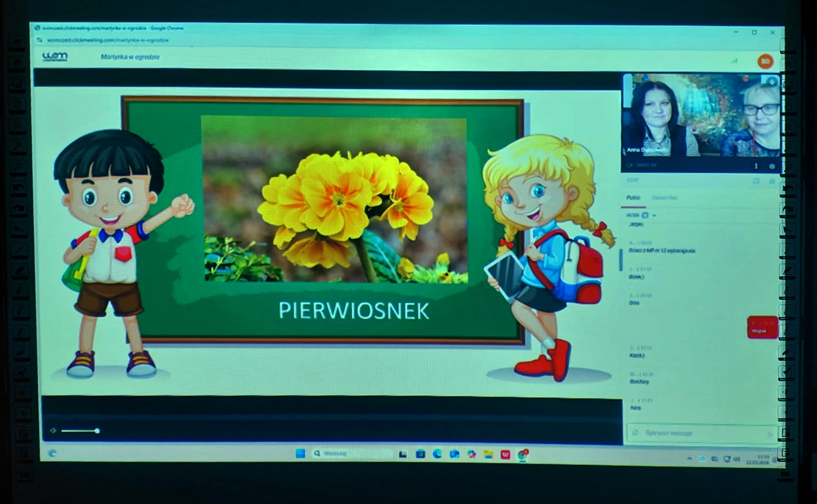Send the chat message with arrow button
Image resolution: width=817 pixels, height=504 pixels.
pyautogui.click(x=770, y=434)
